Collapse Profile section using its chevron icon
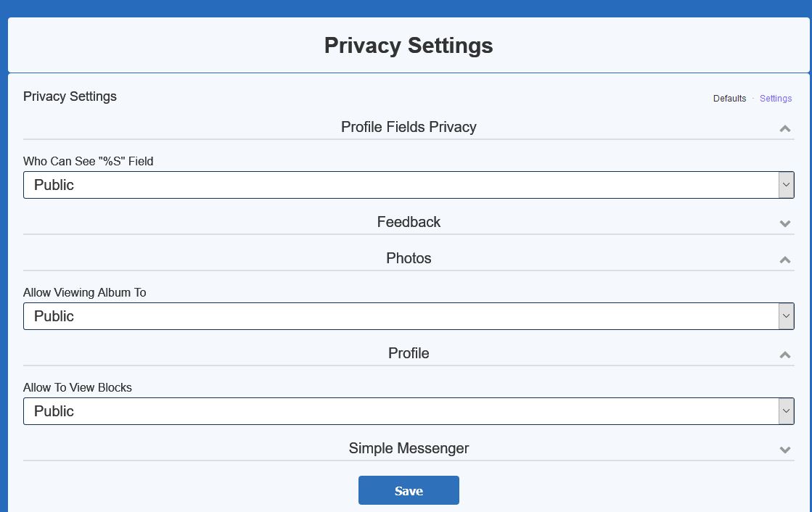 coord(784,355)
